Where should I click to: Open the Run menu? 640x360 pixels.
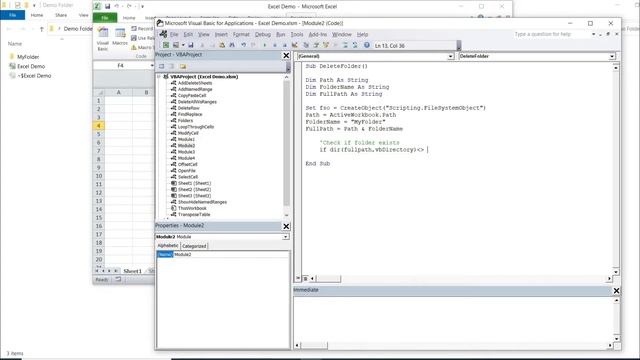(x=281, y=34)
